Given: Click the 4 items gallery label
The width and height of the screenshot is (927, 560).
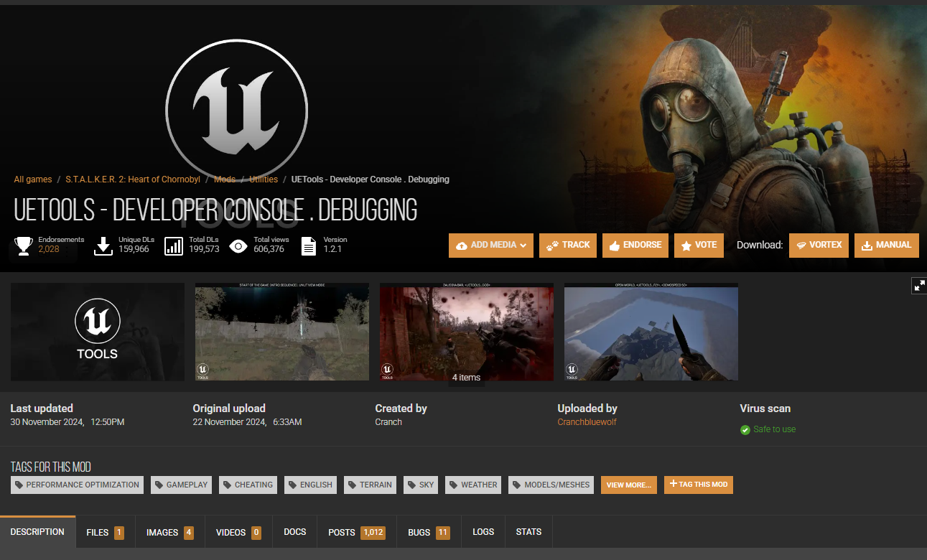Looking at the screenshot, I should (x=466, y=378).
